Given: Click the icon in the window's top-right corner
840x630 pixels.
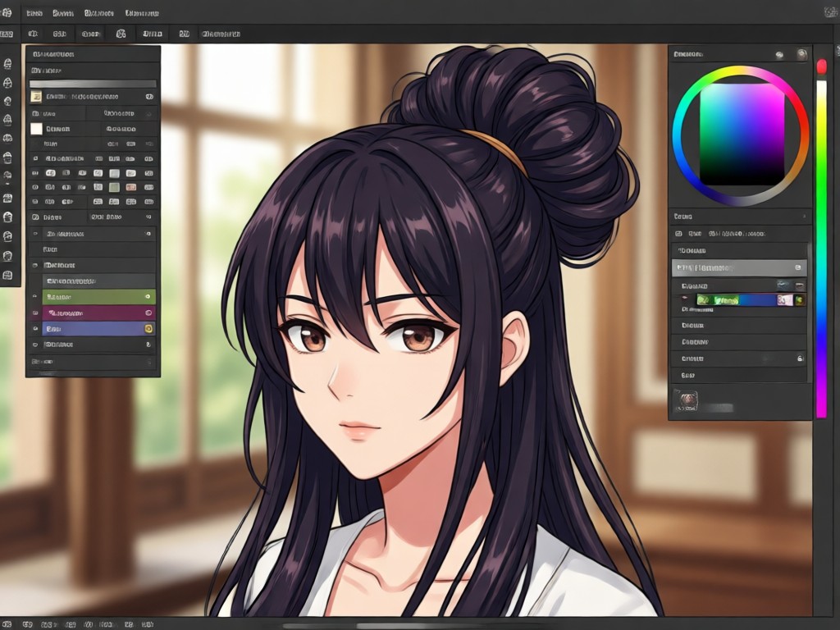Looking at the screenshot, I should [830, 13].
